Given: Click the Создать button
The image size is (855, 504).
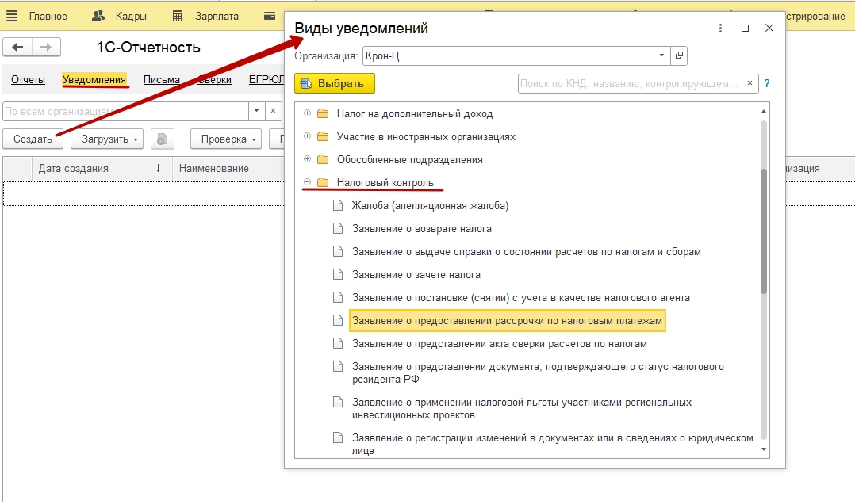Looking at the screenshot, I should 33,139.
